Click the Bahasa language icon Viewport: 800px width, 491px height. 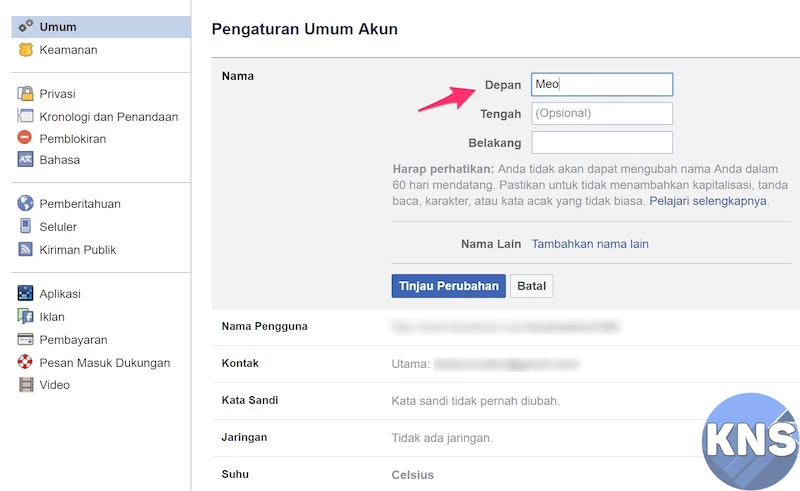pos(26,160)
